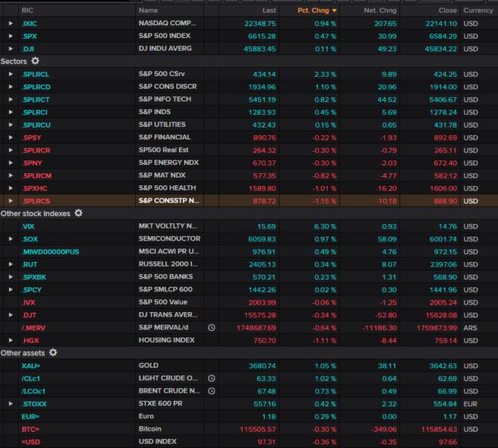Viewport: 498px width, 448px height.
Task: Expand the .HGX housing index row
Action: pyautogui.click(x=10, y=340)
